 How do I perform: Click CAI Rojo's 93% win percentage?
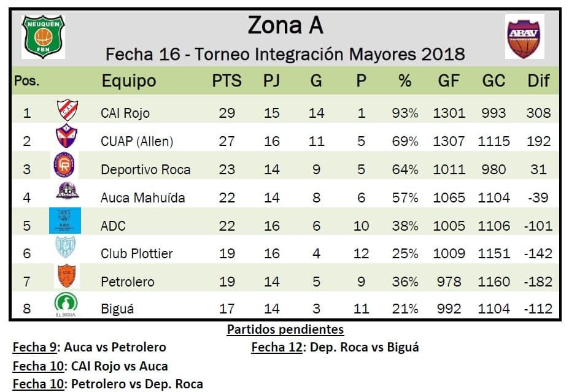[404, 113]
